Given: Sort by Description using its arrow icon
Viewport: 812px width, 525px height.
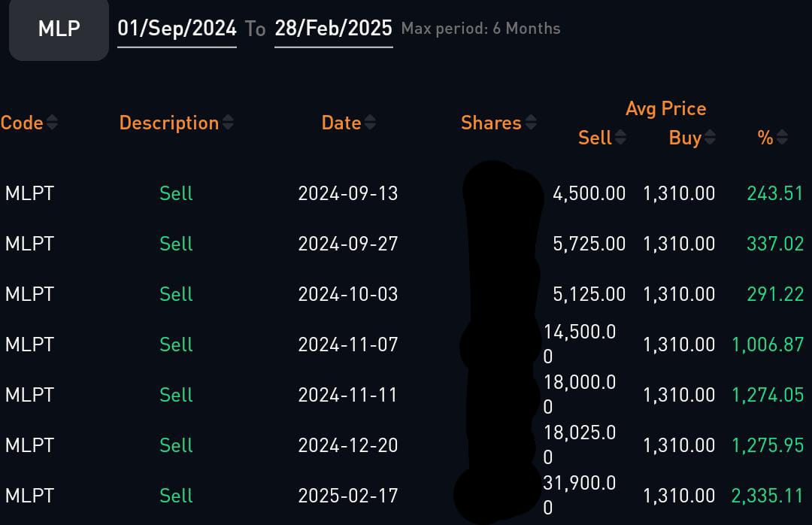Looking at the screenshot, I should coord(228,123).
